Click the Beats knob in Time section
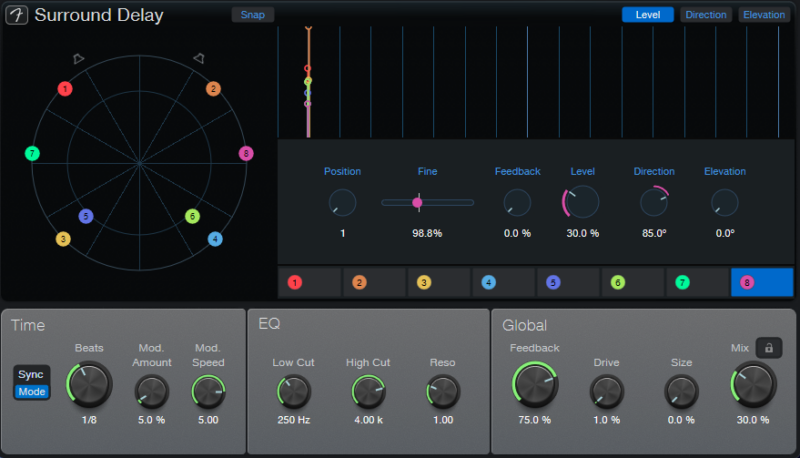800x458 pixels. (87, 384)
